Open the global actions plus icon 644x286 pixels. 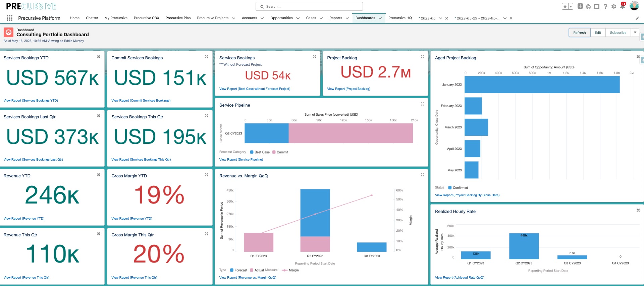pos(580,6)
